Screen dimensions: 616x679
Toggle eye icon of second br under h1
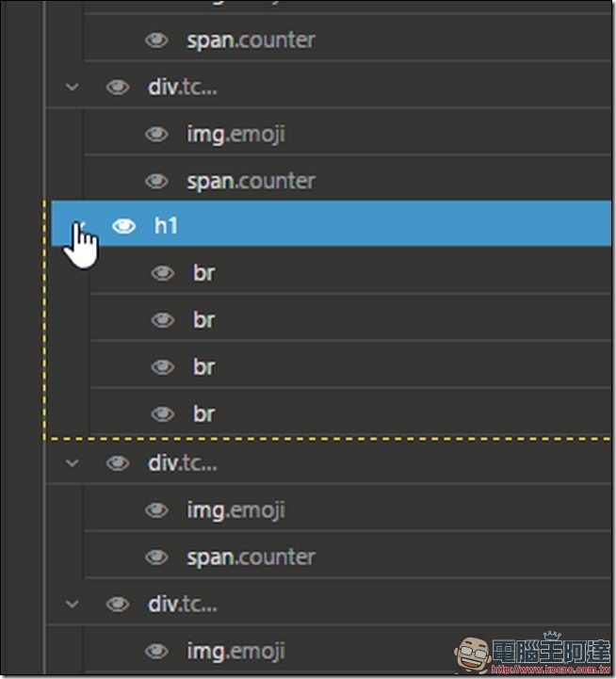point(162,320)
